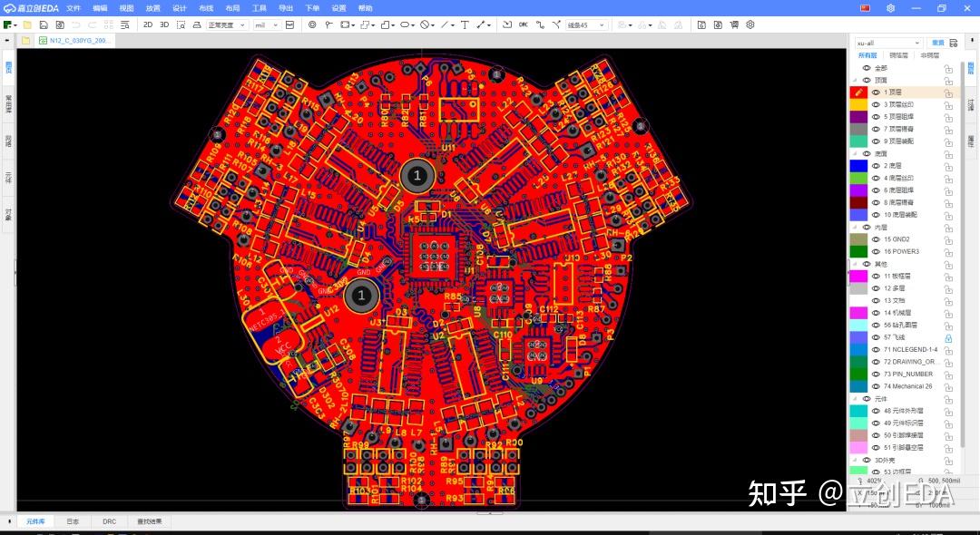Screen dimensions: 980x535
Task: Switch to the DRC bottom tab
Action: tap(110, 521)
